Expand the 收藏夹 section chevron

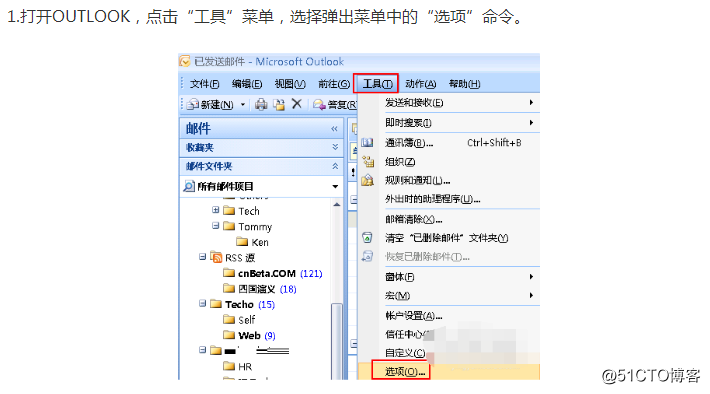click(x=335, y=147)
